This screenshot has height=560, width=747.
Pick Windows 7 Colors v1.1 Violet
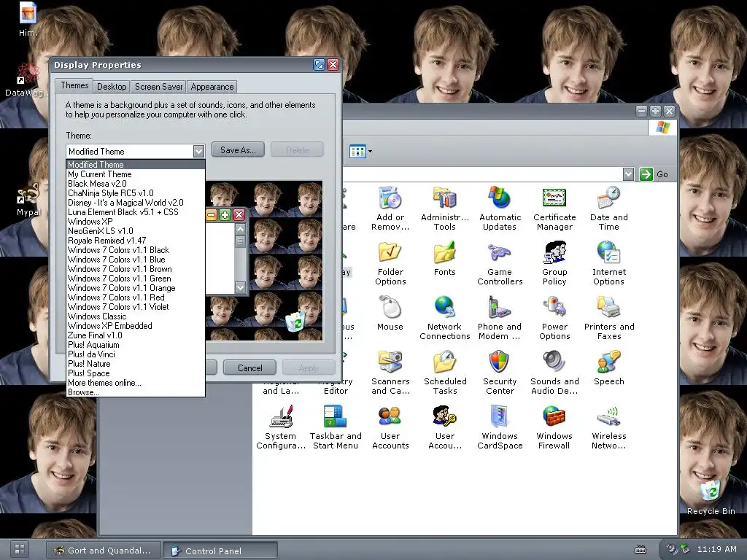[x=135, y=307]
